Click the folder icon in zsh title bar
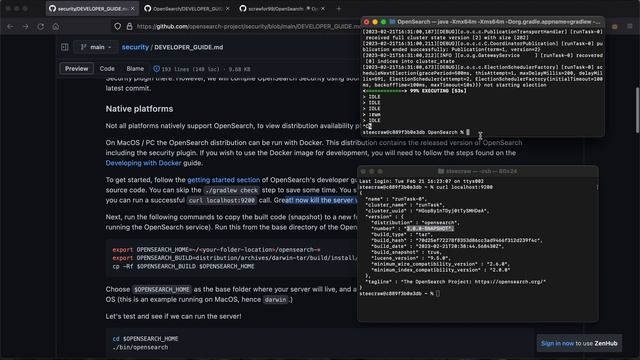Screen dimensions: 640x360 pyautogui.click(x=441, y=171)
